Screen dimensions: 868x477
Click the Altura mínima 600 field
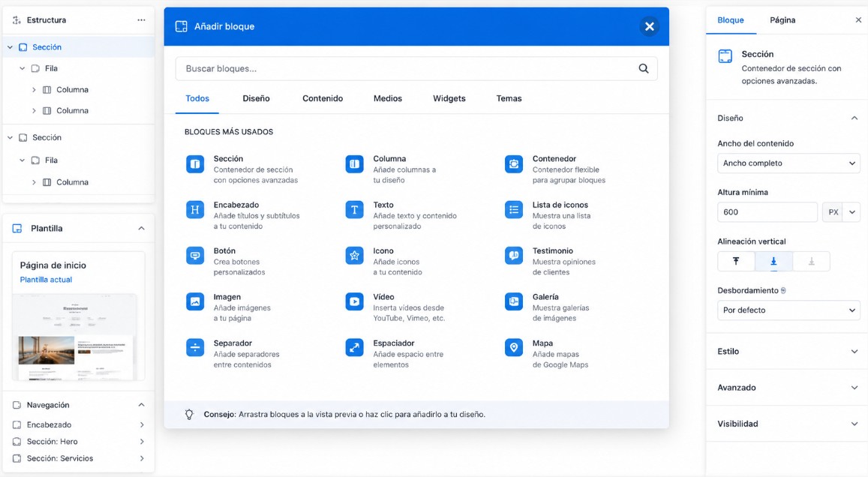click(767, 212)
